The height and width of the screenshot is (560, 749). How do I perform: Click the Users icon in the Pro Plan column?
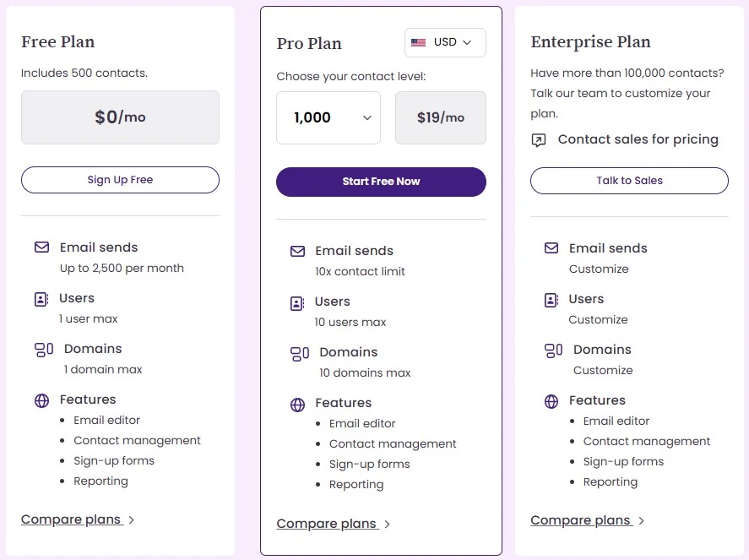tap(297, 301)
